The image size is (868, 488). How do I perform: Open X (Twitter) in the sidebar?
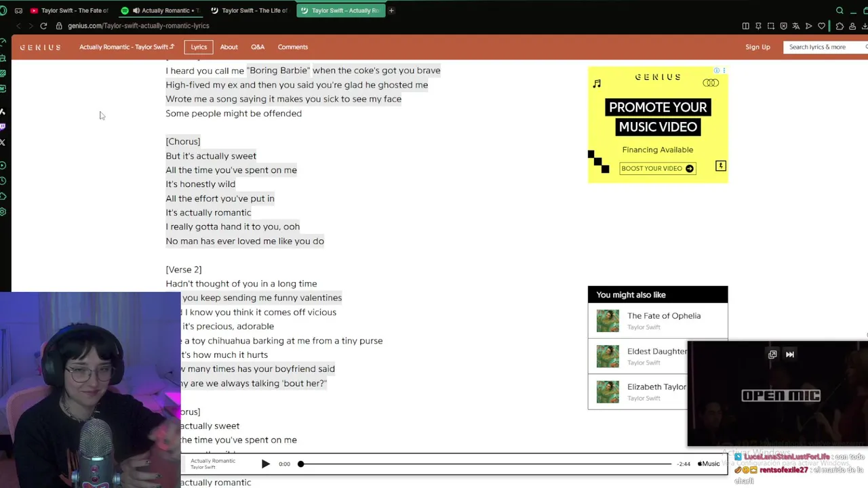click(x=3, y=142)
